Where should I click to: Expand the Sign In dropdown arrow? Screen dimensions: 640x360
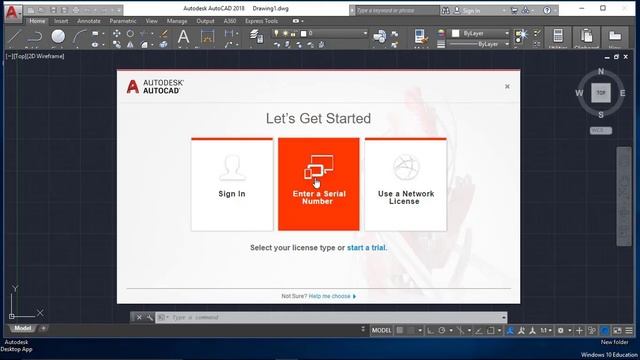504,11
